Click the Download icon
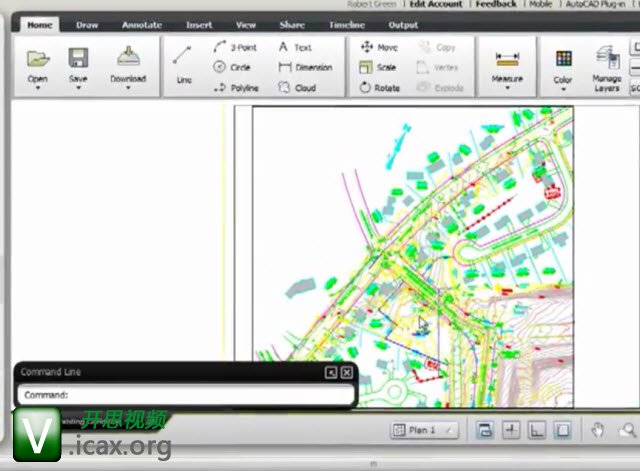The height and width of the screenshot is (471, 640). click(x=128, y=56)
